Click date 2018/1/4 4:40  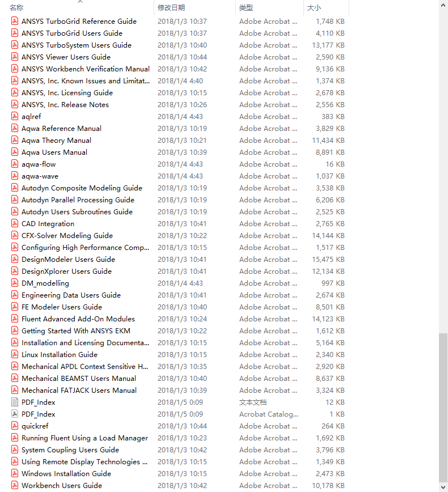[180, 81]
